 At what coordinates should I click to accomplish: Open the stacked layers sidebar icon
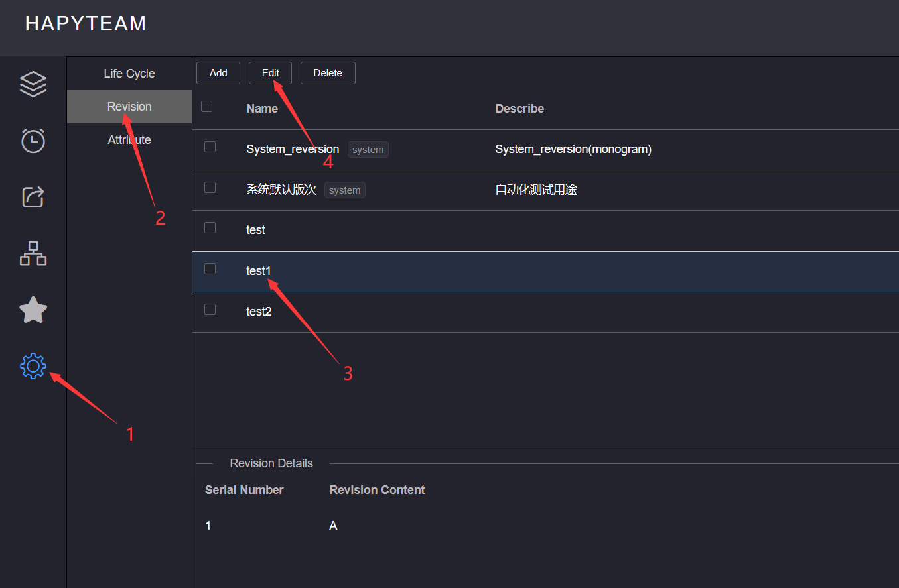[x=33, y=84]
